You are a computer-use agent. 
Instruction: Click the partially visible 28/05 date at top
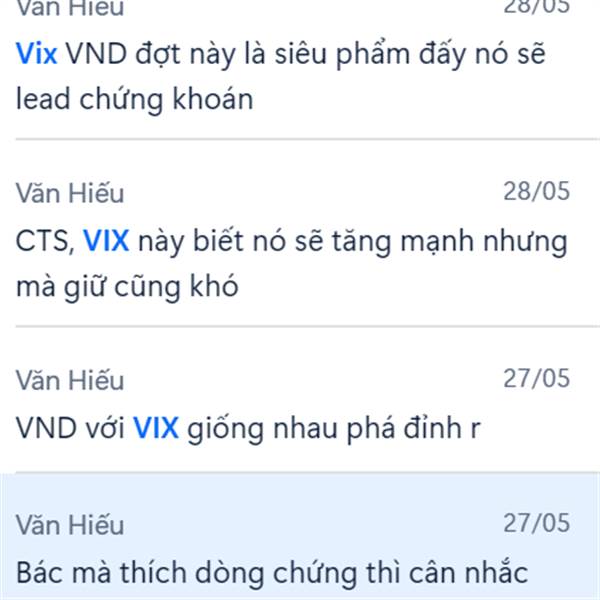point(536,7)
